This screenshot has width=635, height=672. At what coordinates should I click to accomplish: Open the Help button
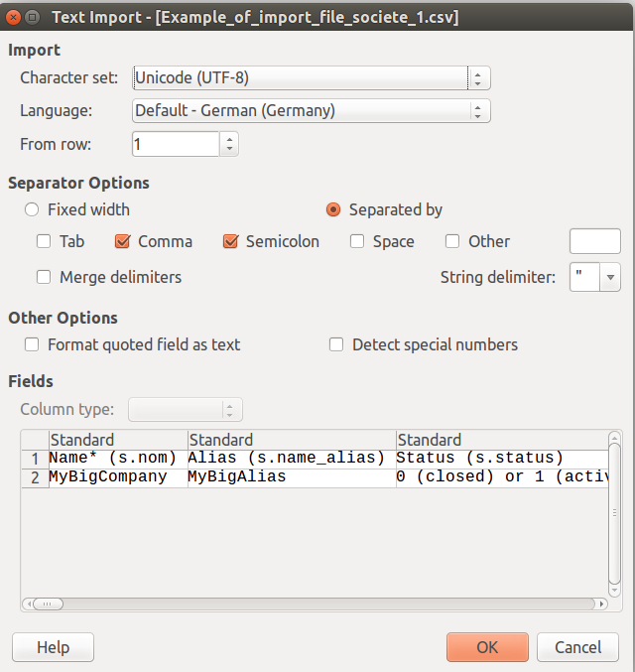point(54,647)
